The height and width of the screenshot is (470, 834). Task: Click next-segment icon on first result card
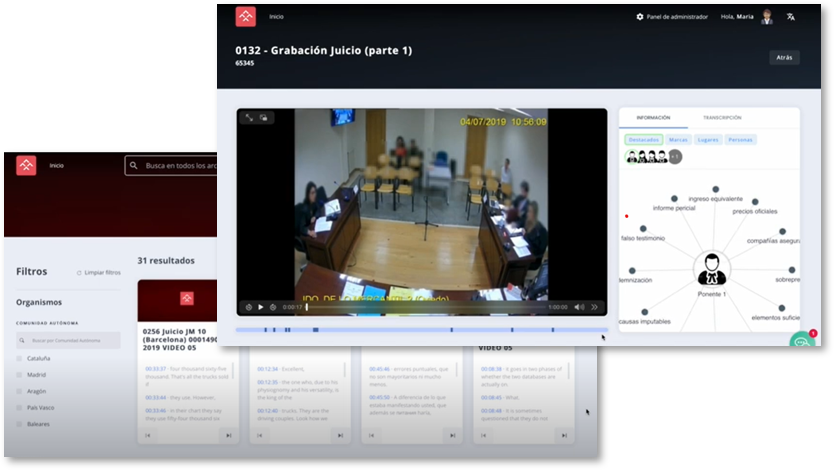point(229,435)
